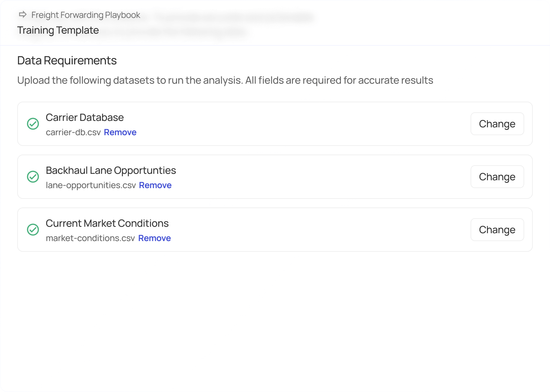Click the arrow icon beside Freight Forwarding Playbook
550x392 pixels.
point(22,15)
